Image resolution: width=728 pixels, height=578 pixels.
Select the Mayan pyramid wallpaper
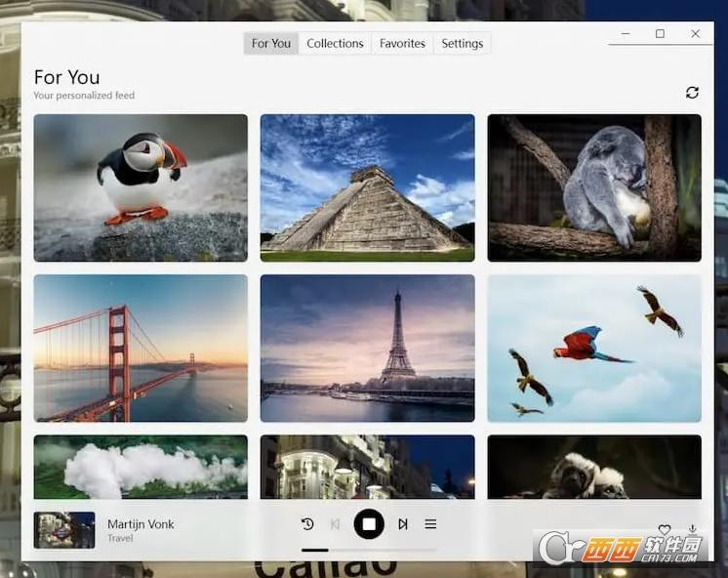point(367,187)
